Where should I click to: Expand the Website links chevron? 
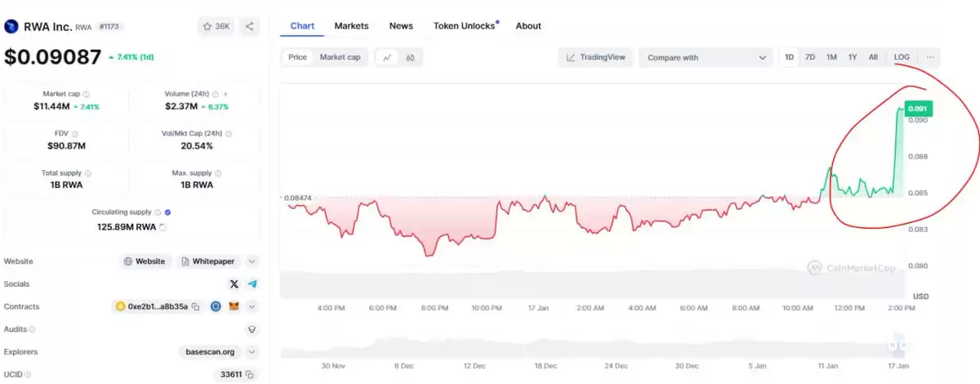(x=252, y=261)
